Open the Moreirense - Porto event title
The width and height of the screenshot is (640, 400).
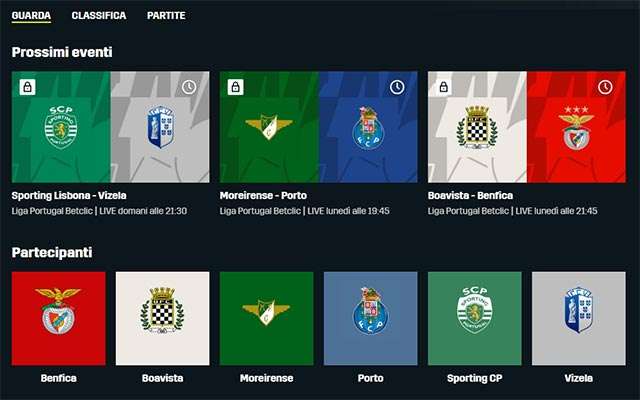pyautogui.click(x=263, y=196)
